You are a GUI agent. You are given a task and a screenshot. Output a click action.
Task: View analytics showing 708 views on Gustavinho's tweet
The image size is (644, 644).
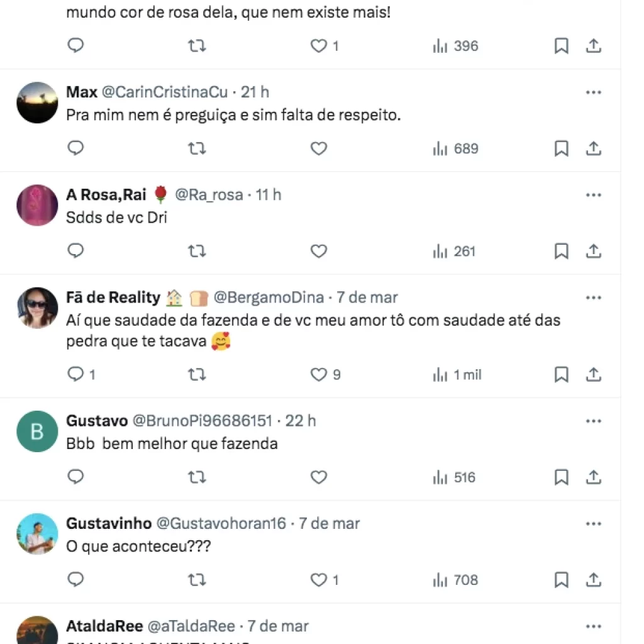tap(456, 580)
